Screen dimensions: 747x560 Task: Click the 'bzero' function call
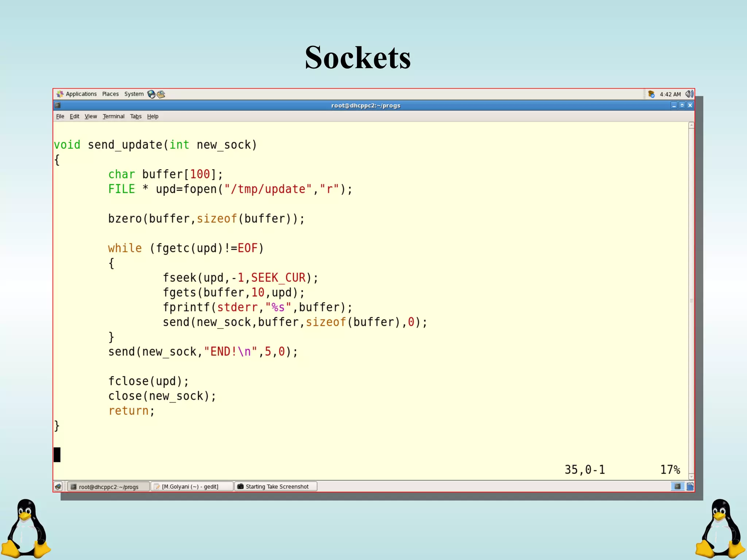(x=125, y=219)
